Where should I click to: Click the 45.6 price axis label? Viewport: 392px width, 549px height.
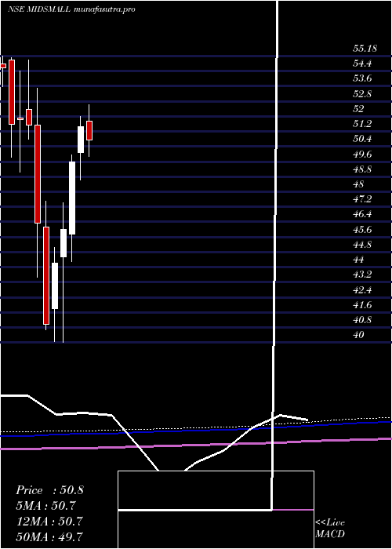pyautogui.click(x=362, y=230)
